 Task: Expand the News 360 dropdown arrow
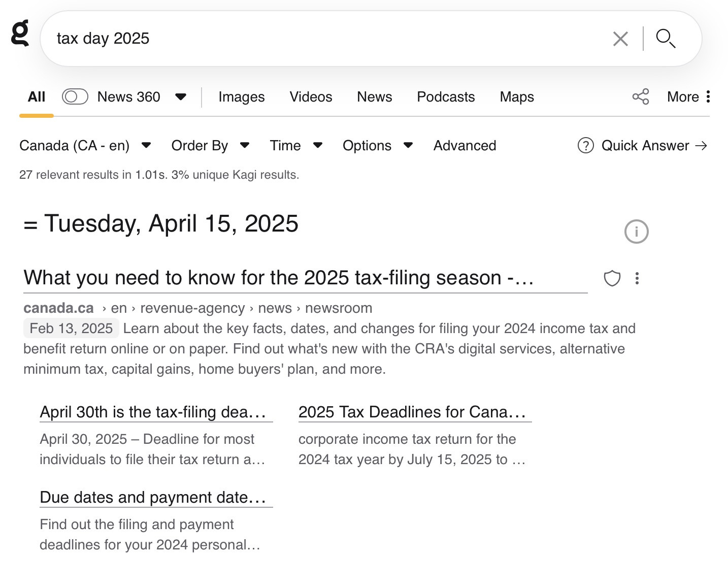point(181,96)
